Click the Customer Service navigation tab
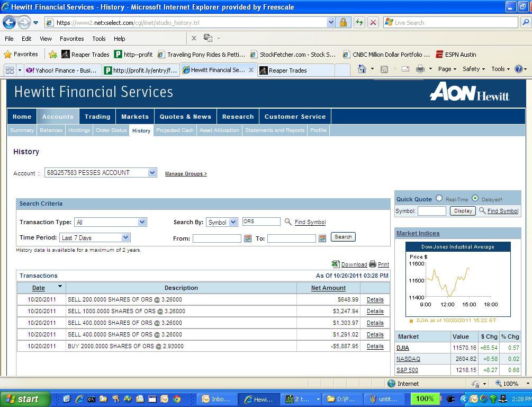The height and width of the screenshot is (407, 532). tap(295, 117)
